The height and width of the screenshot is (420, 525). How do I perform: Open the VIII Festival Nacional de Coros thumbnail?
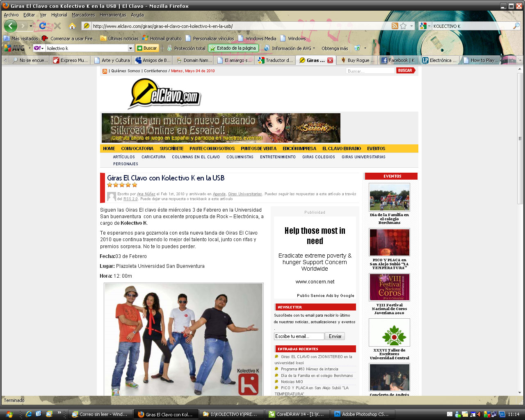389,287
